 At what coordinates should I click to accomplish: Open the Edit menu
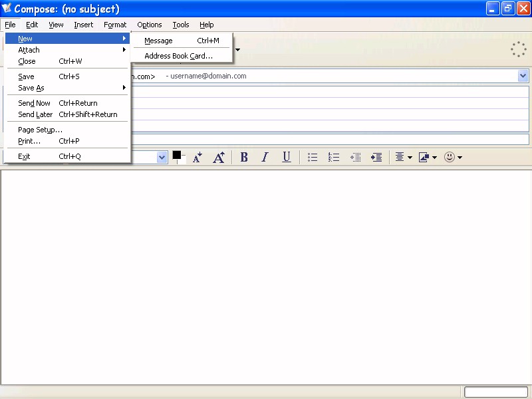(32, 25)
